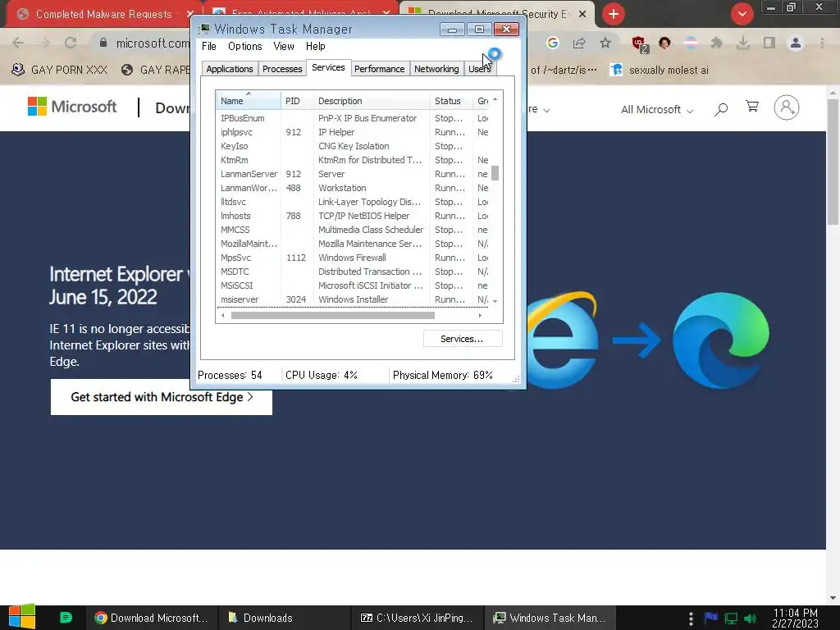Open the red tab search dropdown button

pyautogui.click(x=742, y=14)
